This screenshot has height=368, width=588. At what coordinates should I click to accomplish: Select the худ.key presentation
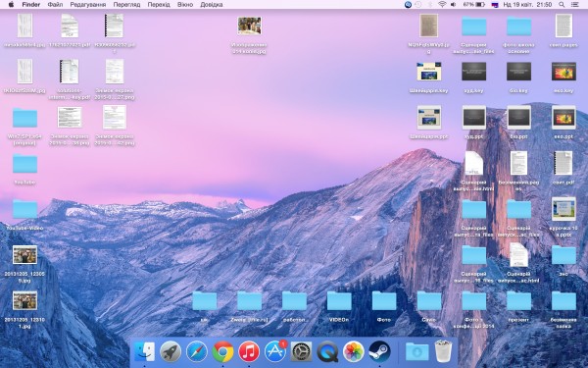pyautogui.click(x=474, y=72)
